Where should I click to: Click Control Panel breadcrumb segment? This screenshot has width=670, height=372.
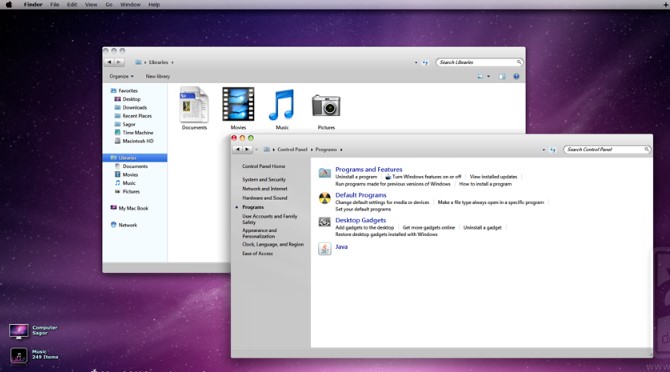click(x=292, y=149)
